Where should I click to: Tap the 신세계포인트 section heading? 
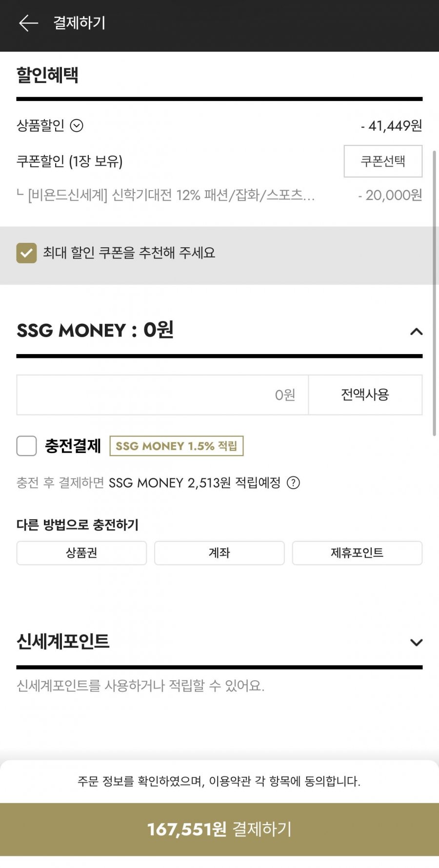click(x=63, y=641)
